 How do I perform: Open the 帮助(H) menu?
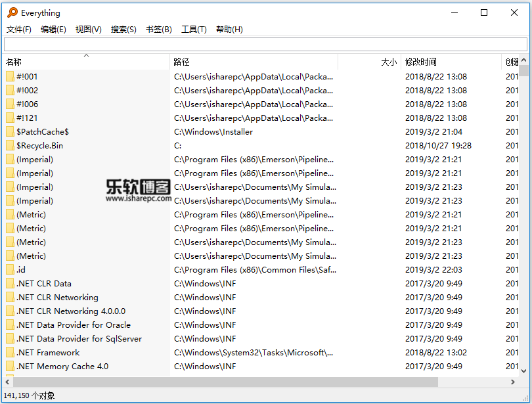point(229,30)
